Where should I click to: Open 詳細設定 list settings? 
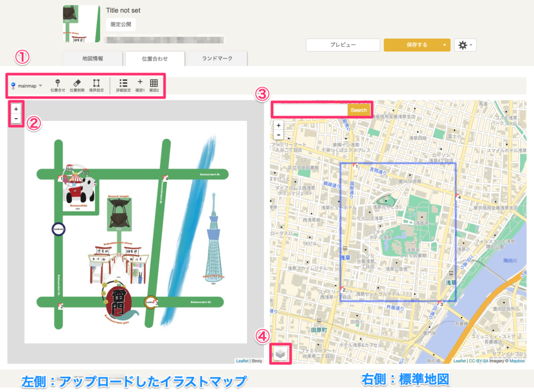click(x=123, y=85)
